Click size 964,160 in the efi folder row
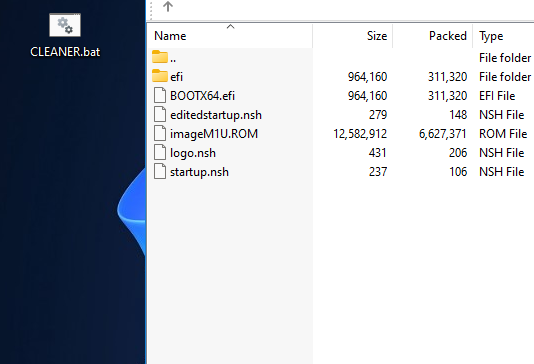This screenshot has width=534, height=364. (x=367, y=77)
